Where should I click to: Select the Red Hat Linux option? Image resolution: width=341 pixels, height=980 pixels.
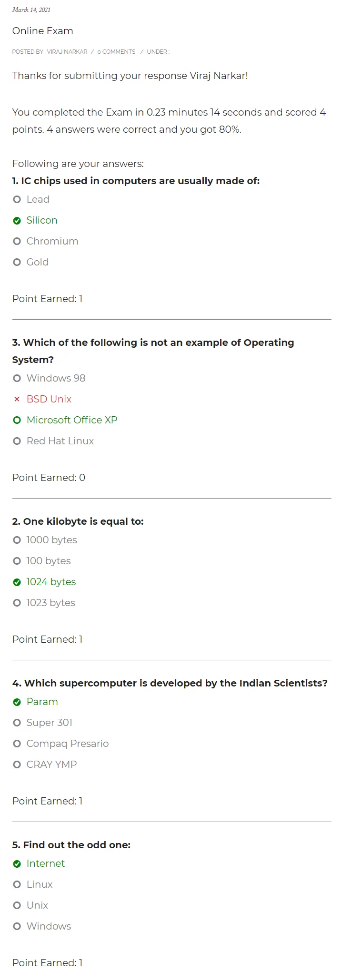point(17,441)
